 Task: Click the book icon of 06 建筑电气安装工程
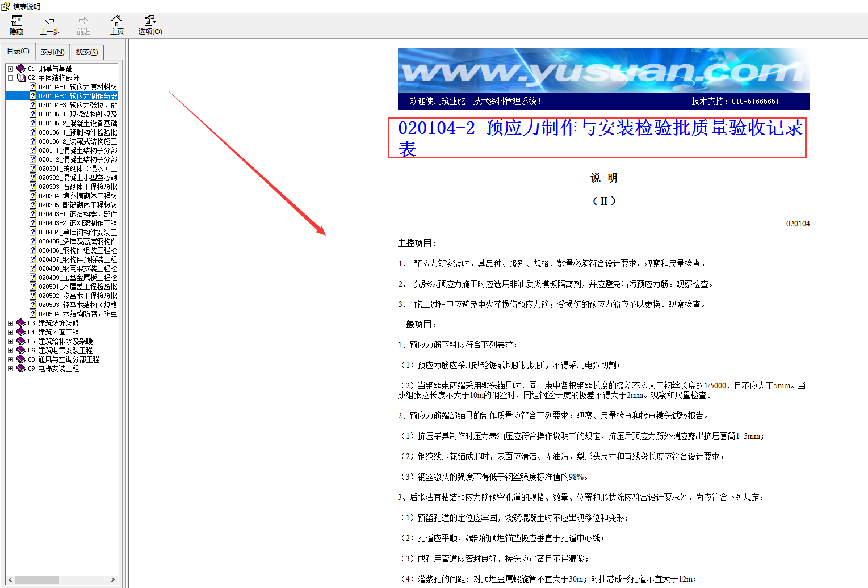(x=21, y=350)
